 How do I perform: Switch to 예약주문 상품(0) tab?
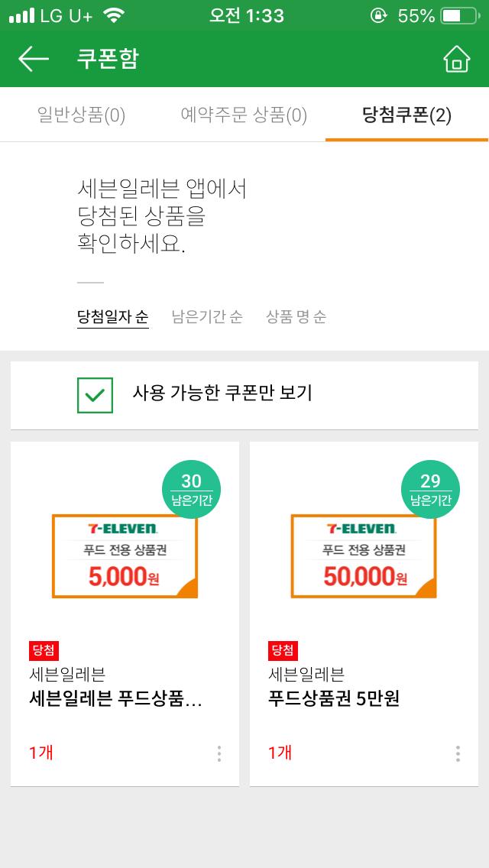pos(244,115)
